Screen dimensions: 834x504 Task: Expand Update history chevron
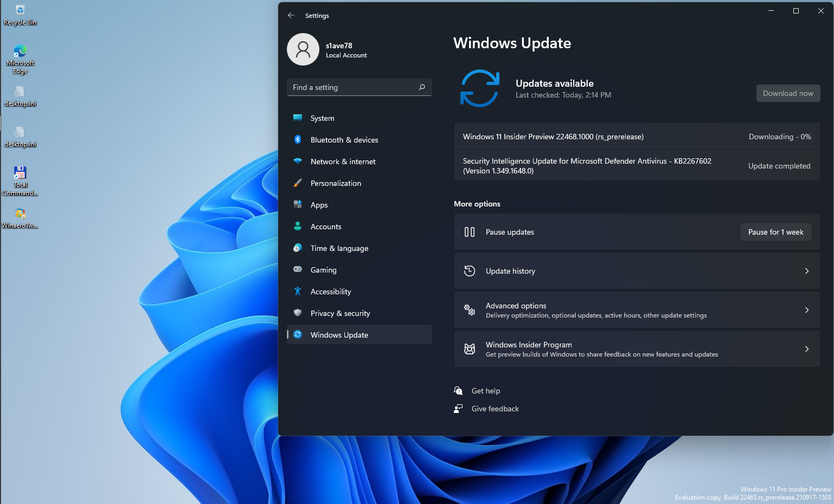click(807, 271)
